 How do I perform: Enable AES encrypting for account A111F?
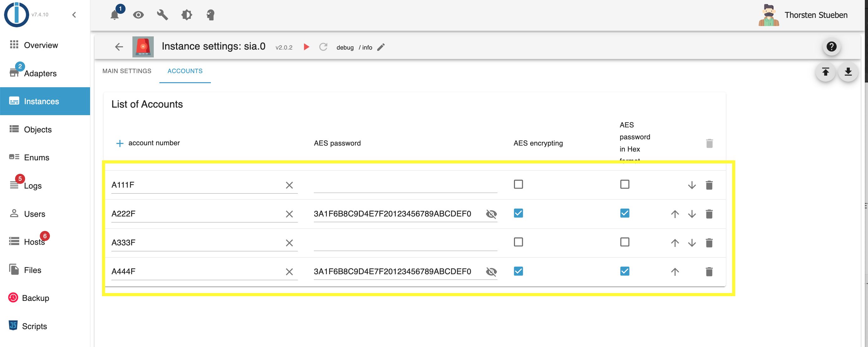click(518, 184)
